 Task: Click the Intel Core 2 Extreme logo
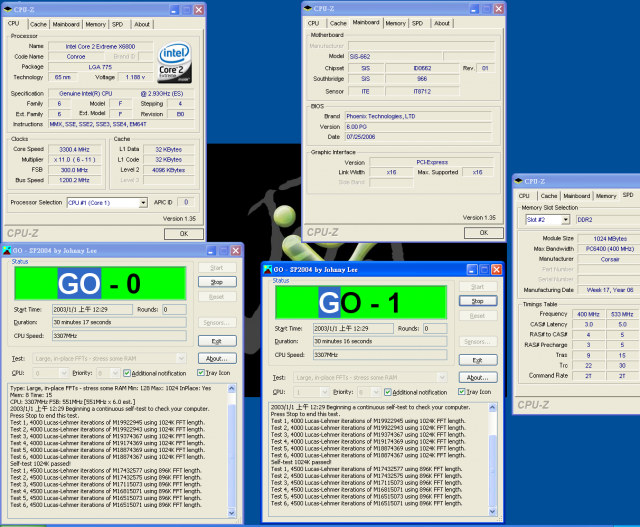pos(175,62)
